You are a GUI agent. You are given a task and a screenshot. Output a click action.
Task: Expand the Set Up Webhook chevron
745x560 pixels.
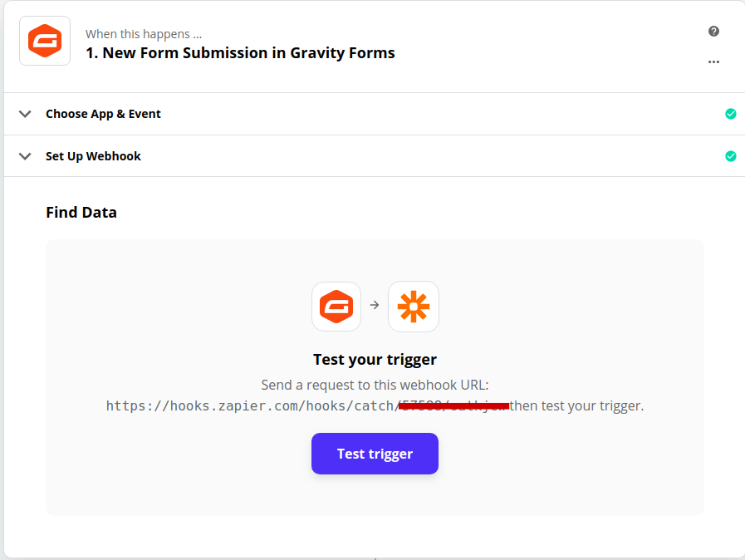coord(25,156)
